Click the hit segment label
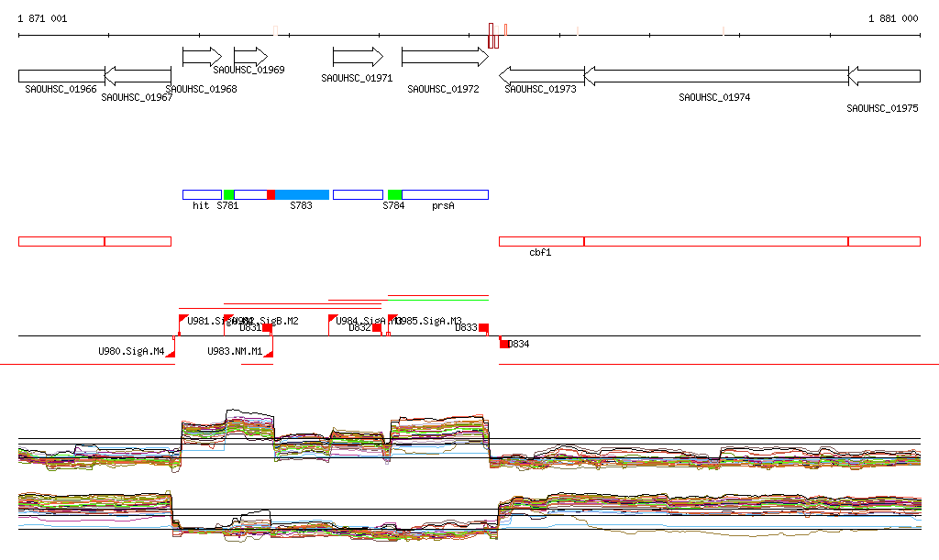The image size is (939, 560). tap(201, 206)
